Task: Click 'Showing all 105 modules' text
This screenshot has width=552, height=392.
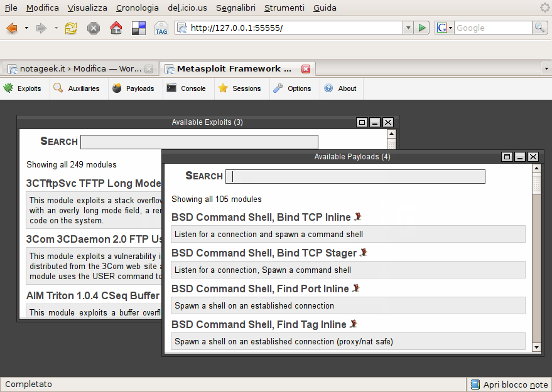Action: tap(217, 199)
